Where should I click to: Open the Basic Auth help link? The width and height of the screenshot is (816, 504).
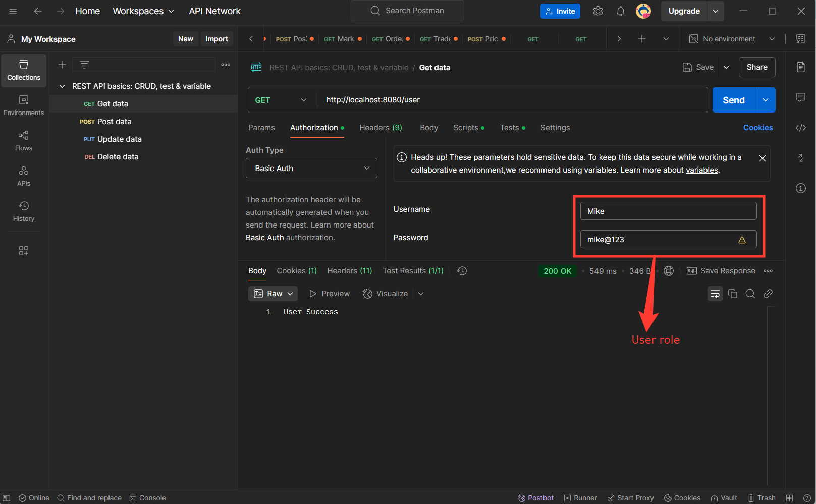[265, 238]
